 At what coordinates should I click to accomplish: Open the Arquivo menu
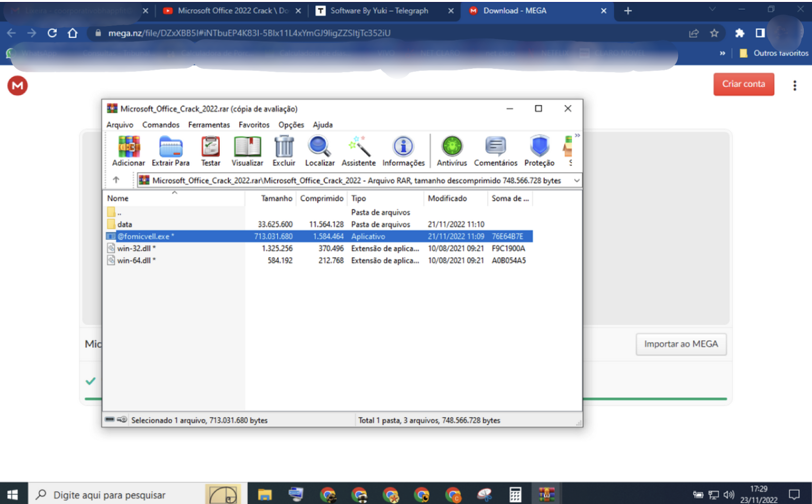120,125
